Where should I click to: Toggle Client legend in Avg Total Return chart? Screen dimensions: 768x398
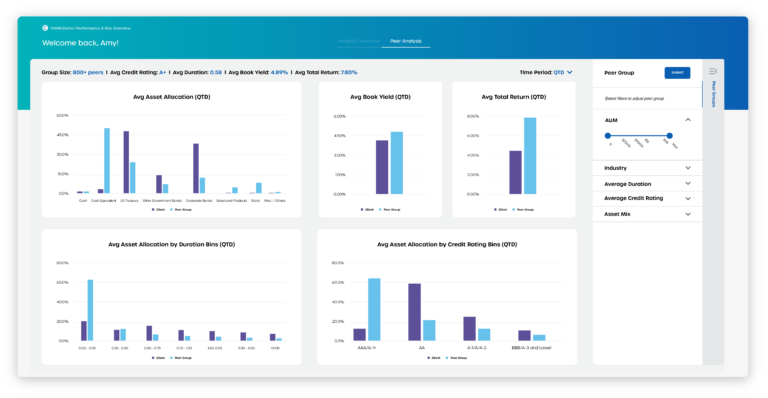pyautogui.click(x=501, y=210)
